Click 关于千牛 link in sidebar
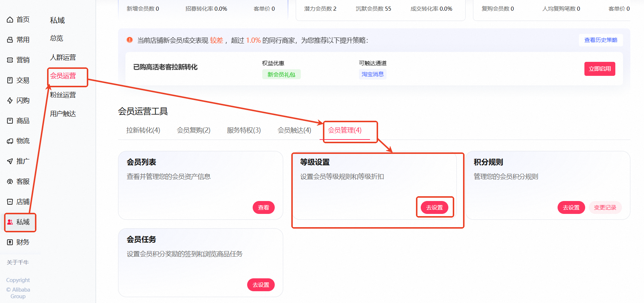 (x=18, y=263)
